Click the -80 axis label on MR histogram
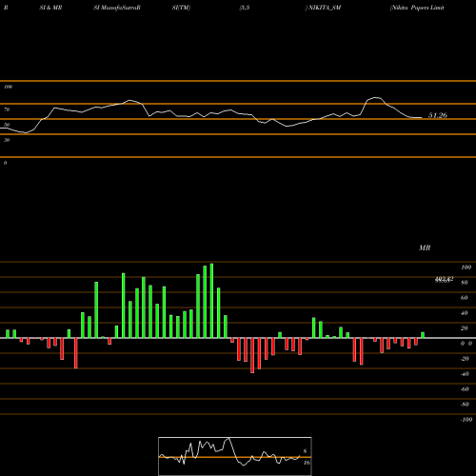 (x=465, y=405)
